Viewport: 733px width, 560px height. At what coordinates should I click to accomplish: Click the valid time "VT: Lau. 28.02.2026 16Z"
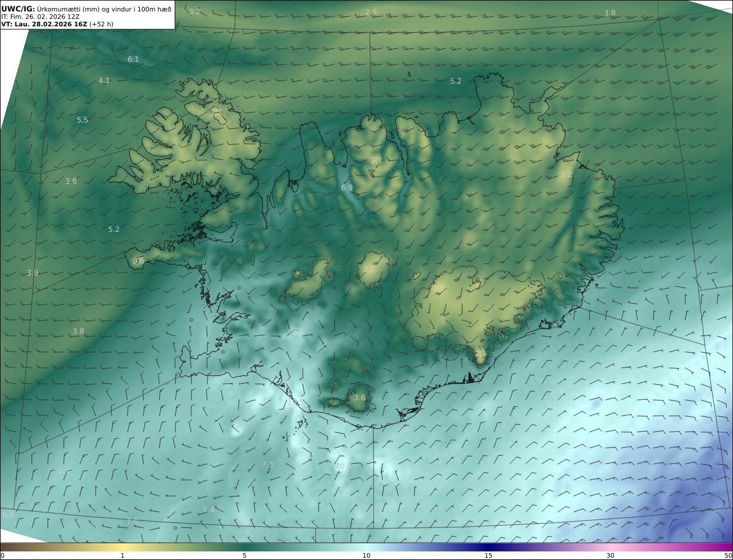(x=44, y=24)
